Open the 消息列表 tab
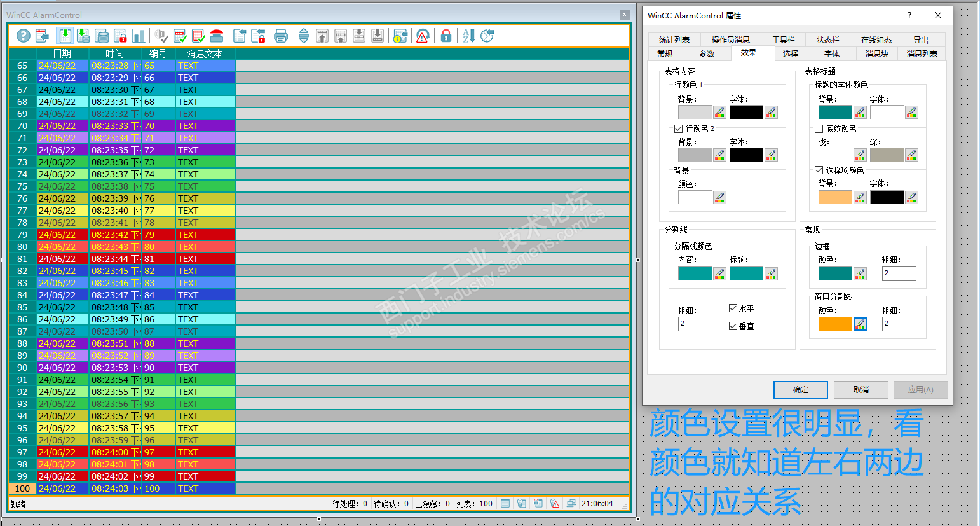Viewport: 980px width, 526px height. click(922, 54)
